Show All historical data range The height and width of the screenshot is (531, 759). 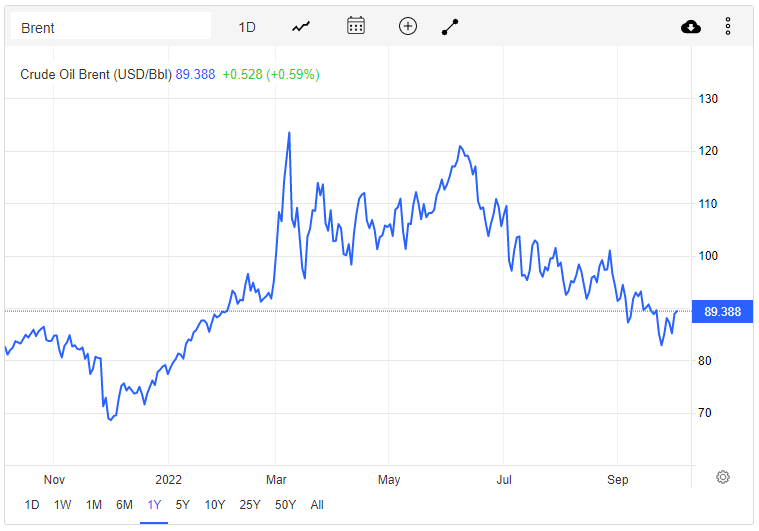point(317,505)
